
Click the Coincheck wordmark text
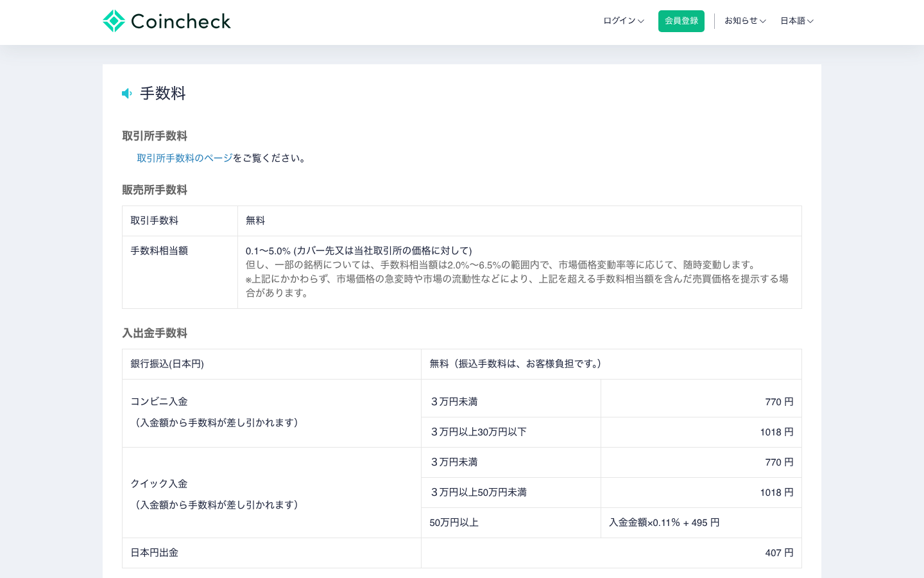[180, 21]
